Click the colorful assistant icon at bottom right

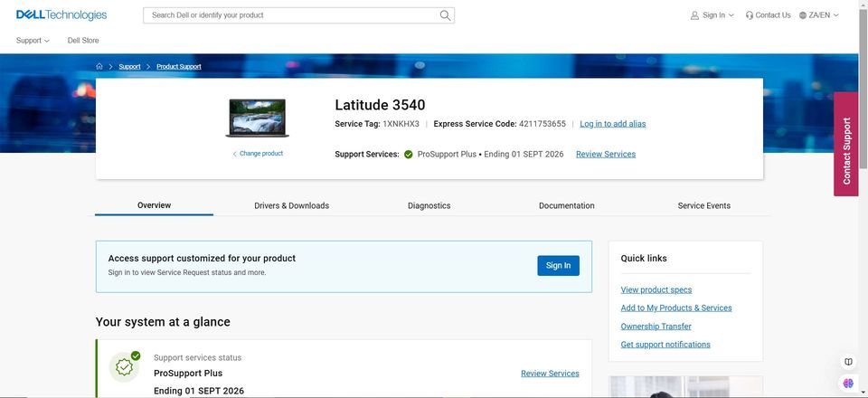pyautogui.click(x=848, y=383)
